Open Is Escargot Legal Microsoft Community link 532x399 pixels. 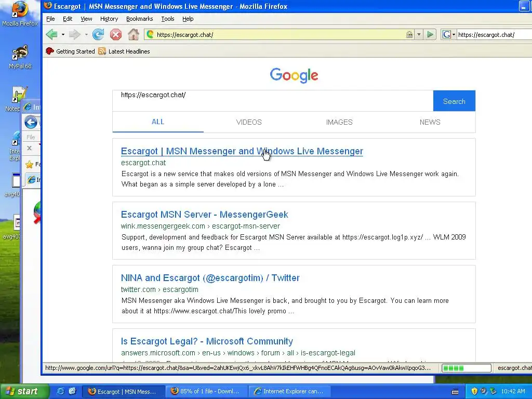coord(207,341)
